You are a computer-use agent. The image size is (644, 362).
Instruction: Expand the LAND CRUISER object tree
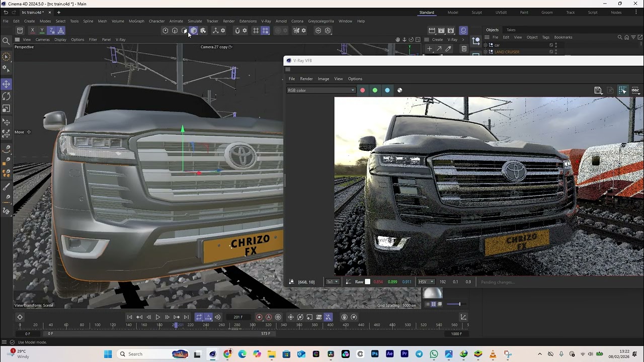486,52
